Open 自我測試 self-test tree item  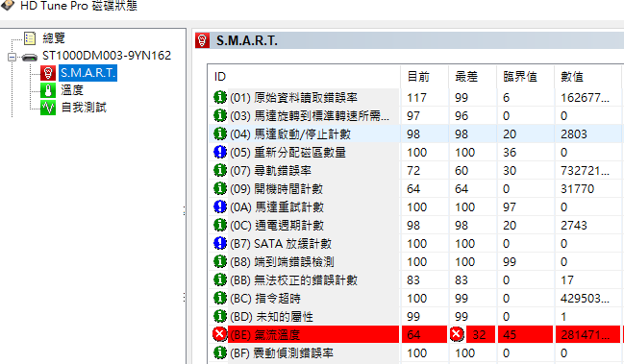point(84,108)
